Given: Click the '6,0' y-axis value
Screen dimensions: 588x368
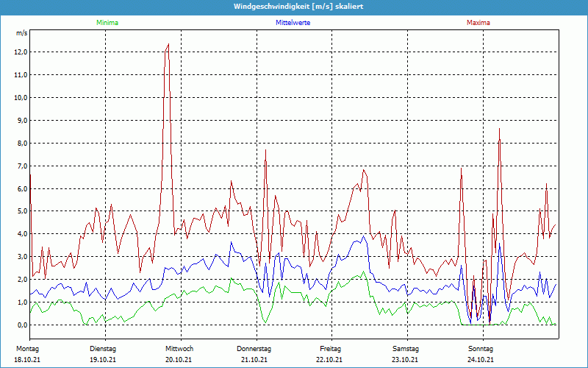Looking at the screenshot, I should (22, 188).
